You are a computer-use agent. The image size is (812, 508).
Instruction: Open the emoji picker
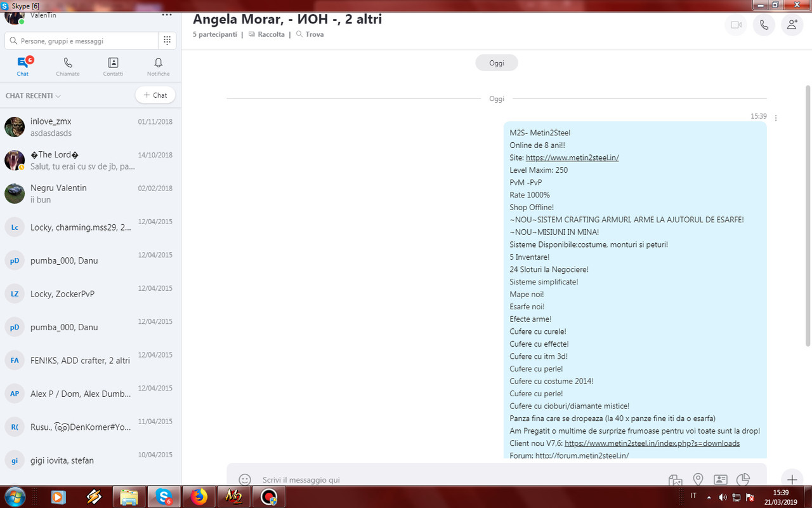(x=245, y=480)
